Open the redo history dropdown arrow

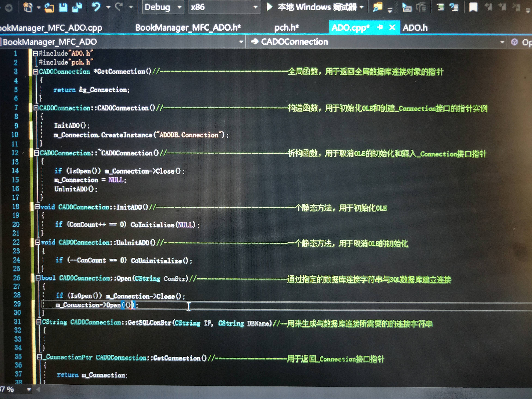tap(131, 7)
